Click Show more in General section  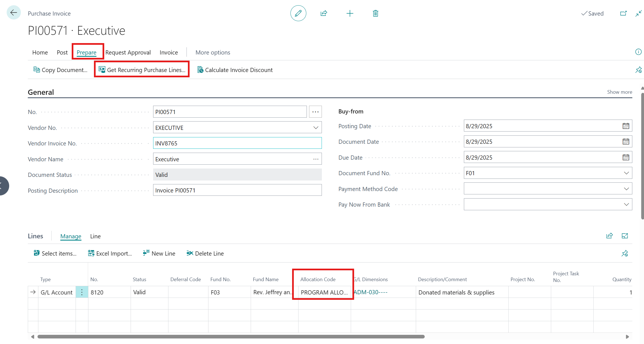pos(619,92)
